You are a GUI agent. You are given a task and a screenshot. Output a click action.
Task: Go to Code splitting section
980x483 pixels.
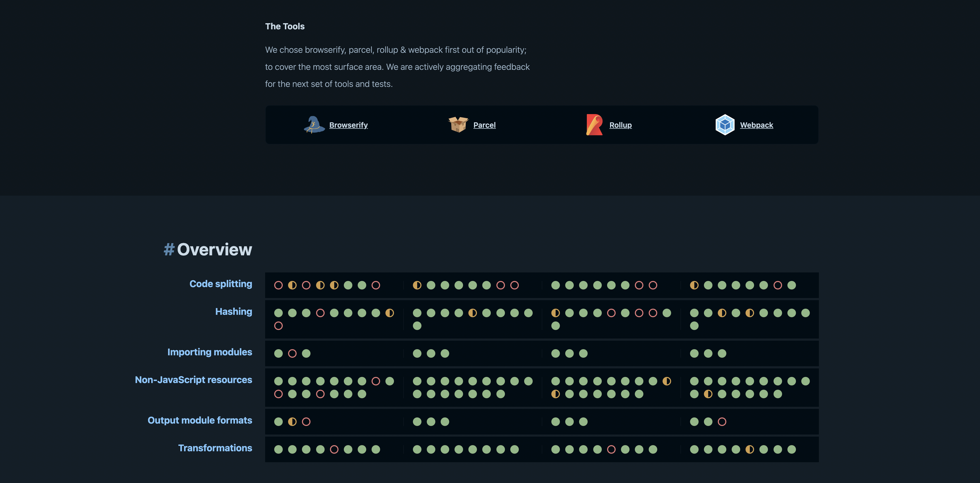[221, 284]
